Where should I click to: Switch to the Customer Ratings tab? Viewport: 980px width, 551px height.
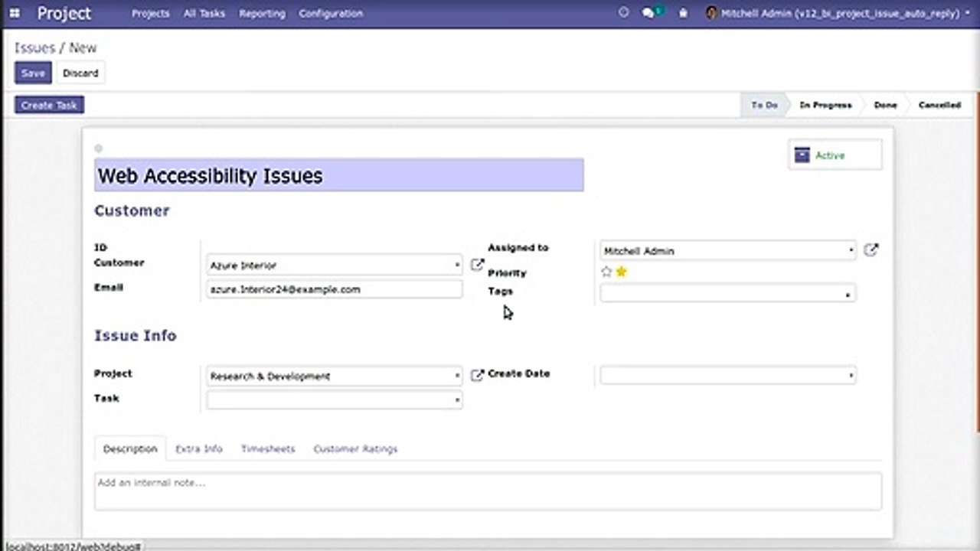(355, 449)
